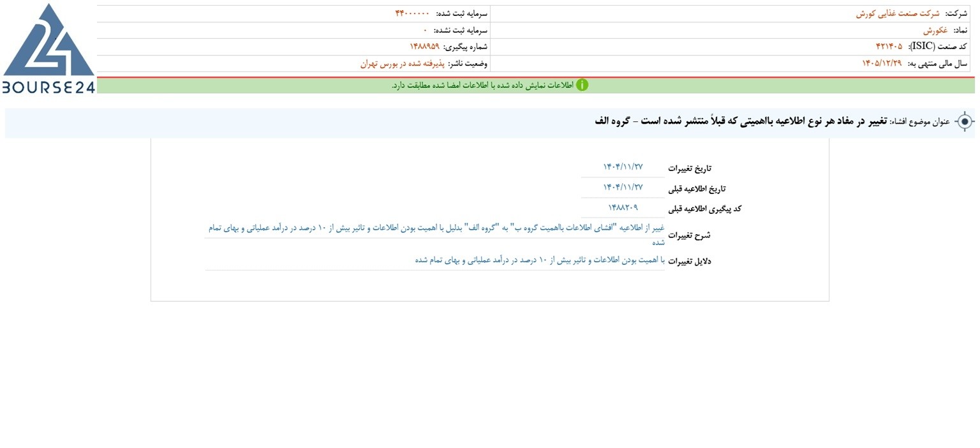Click publisher status پذیرفته شده در بورس تهران
This screenshot has height=448, width=980.
click(401, 63)
